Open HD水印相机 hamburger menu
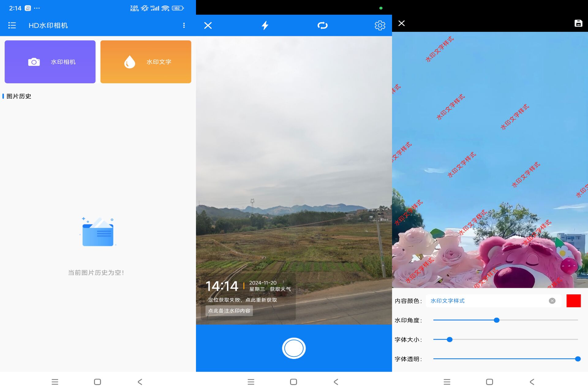 [12, 25]
